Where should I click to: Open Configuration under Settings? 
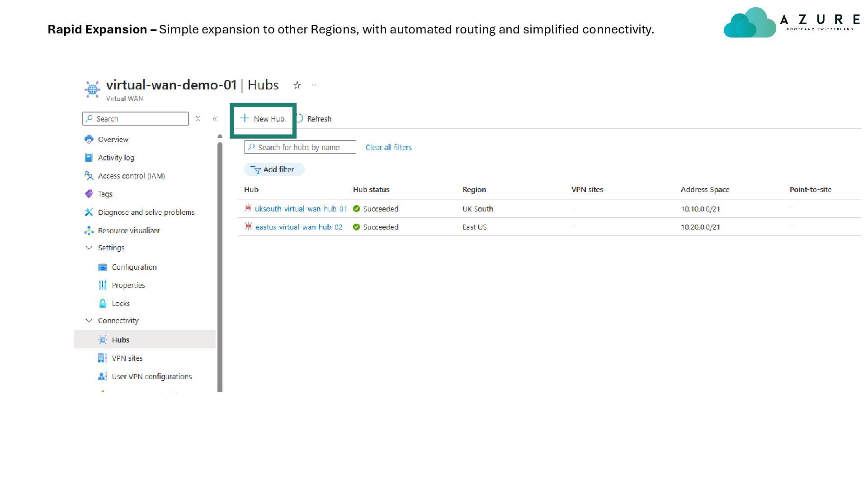(x=134, y=267)
